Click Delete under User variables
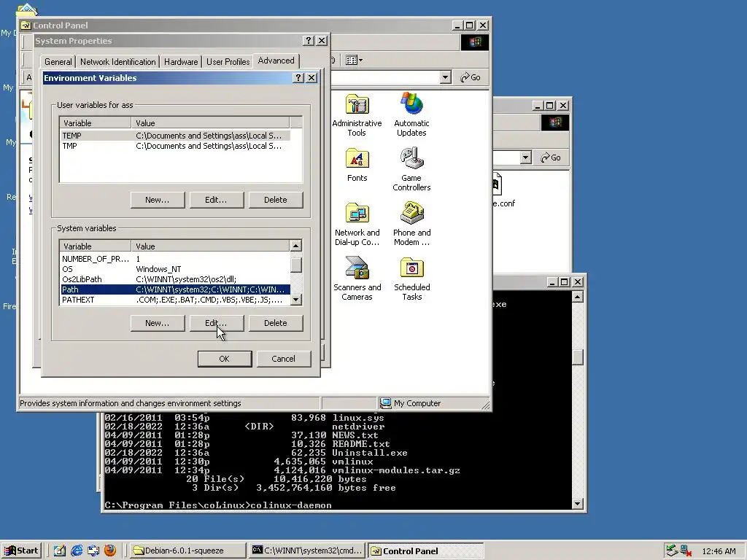Screen dimensions: 747x560 pos(275,200)
